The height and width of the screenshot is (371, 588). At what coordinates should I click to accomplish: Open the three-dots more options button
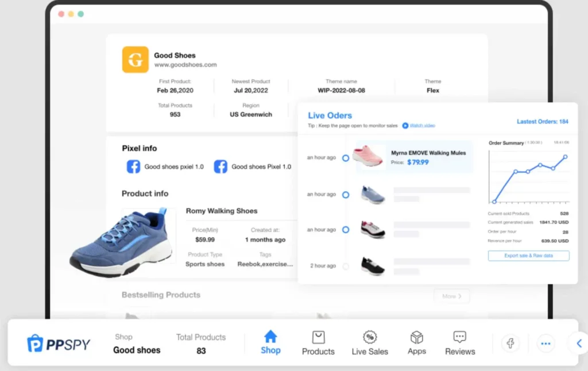pyautogui.click(x=546, y=343)
